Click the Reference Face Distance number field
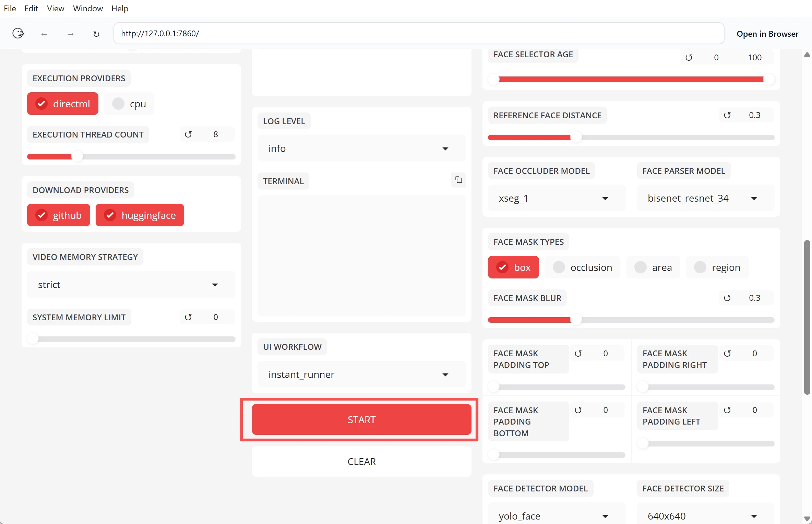The height and width of the screenshot is (524, 812). click(755, 115)
